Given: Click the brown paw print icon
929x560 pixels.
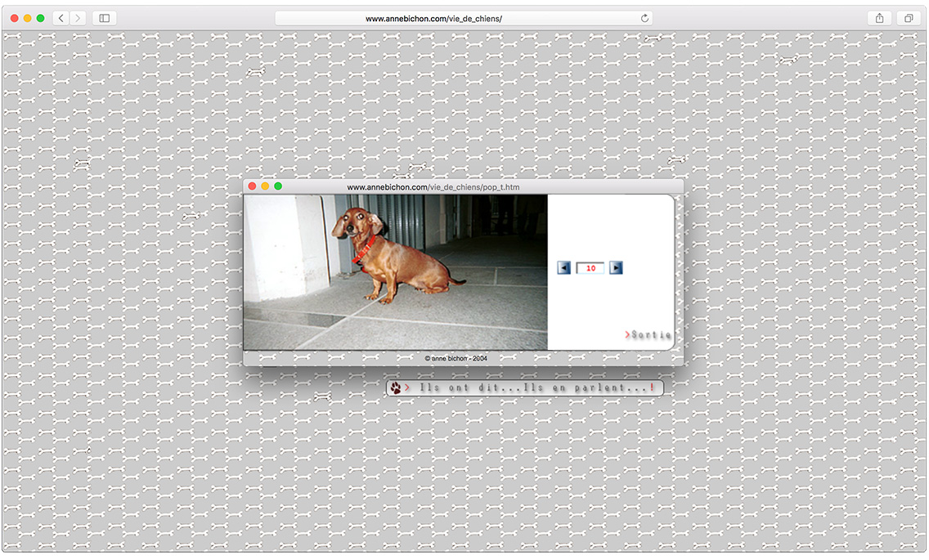Looking at the screenshot, I should click(396, 388).
